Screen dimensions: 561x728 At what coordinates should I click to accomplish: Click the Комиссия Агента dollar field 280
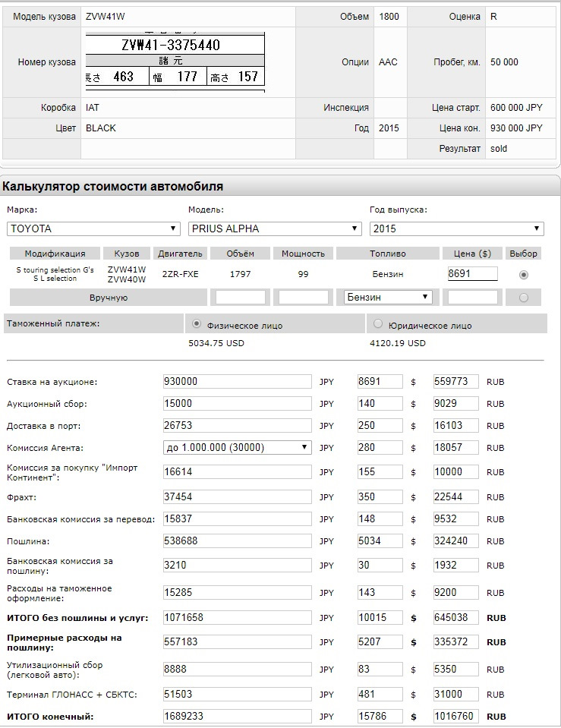[x=380, y=448]
